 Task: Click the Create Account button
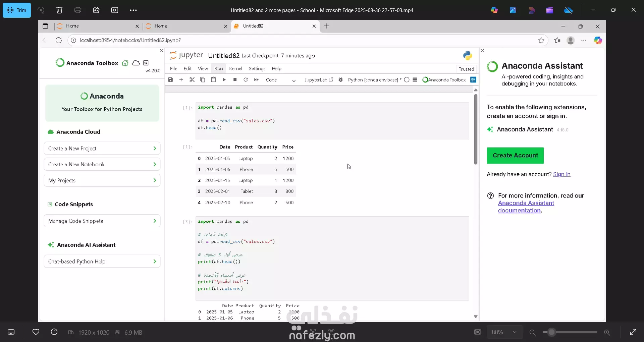pyautogui.click(x=515, y=156)
